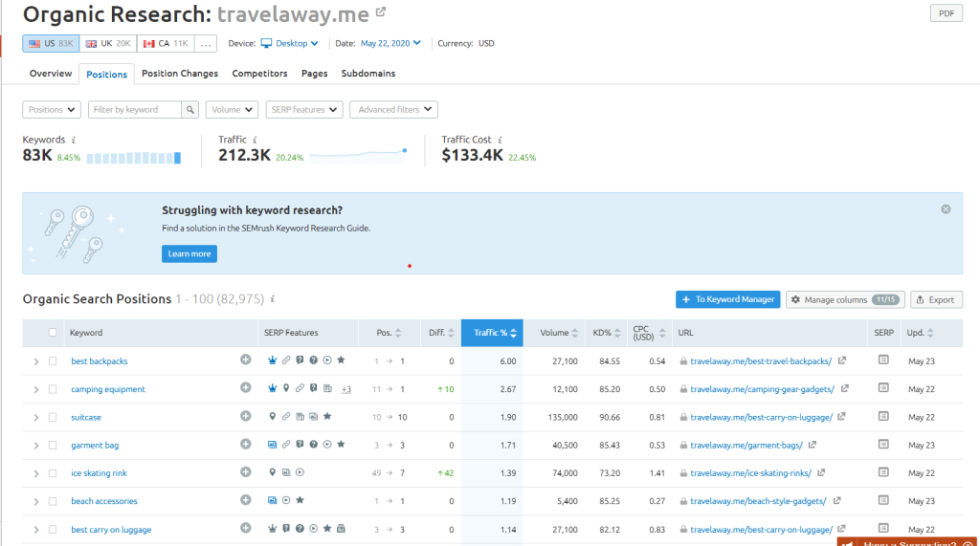Image resolution: width=980 pixels, height=546 pixels.
Task: Click plus icon next to 'garment bag'
Action: coord(246,445)
